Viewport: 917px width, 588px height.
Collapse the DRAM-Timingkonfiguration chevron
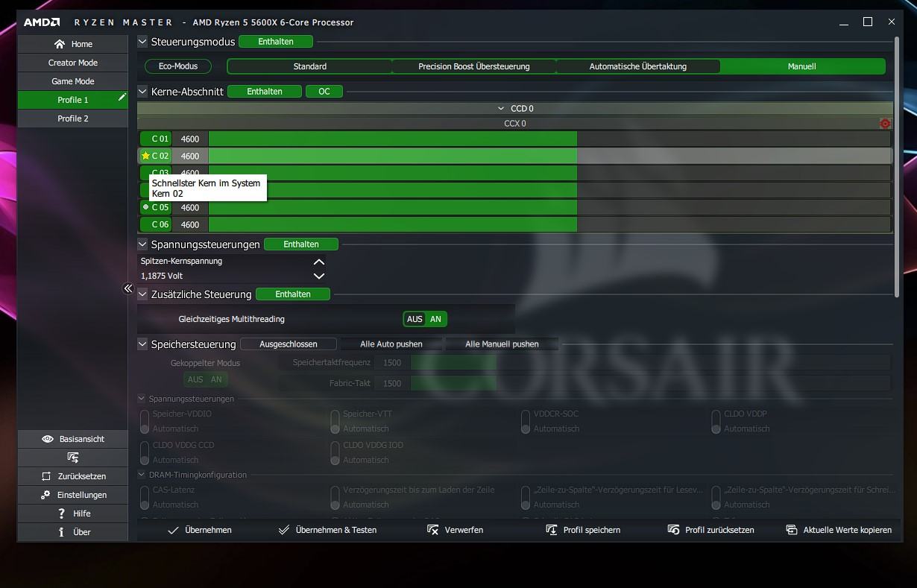[142, 475]
